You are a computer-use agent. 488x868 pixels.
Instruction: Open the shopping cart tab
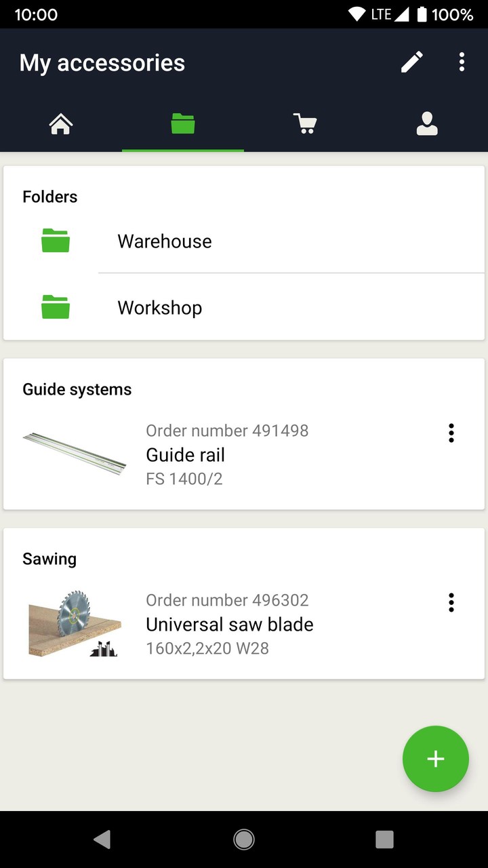tap(305, 124)
